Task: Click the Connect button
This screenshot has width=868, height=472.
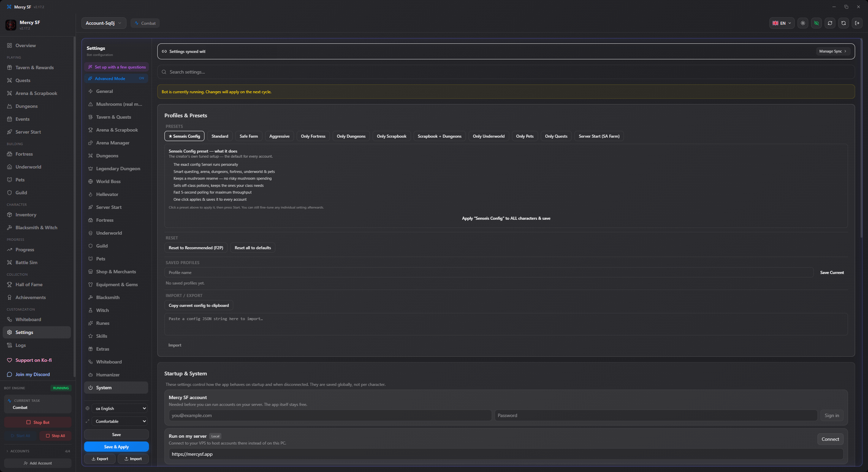Action: pyautogui.click(x=830, y=439)
